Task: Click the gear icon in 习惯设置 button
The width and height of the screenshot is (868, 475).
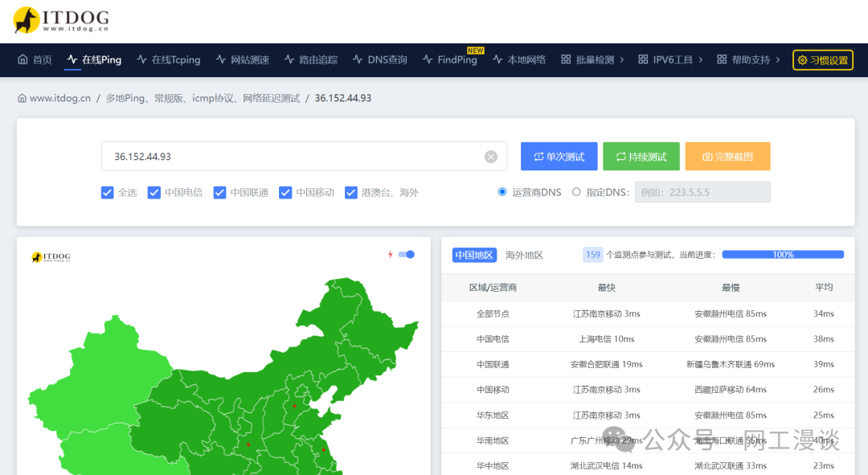Action: (802, 59)
